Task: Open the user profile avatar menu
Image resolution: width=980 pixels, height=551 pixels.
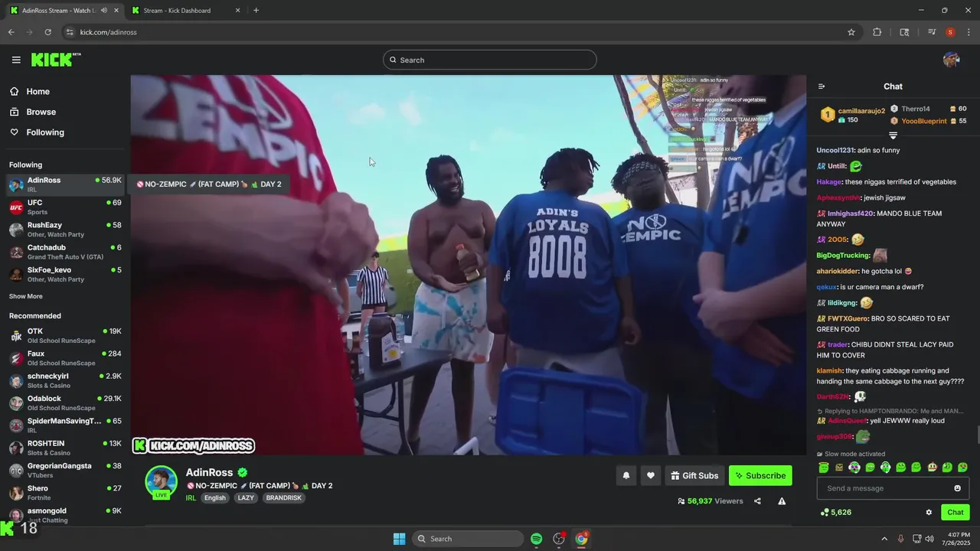Action: pyautogui.click(x=951, y=60)
